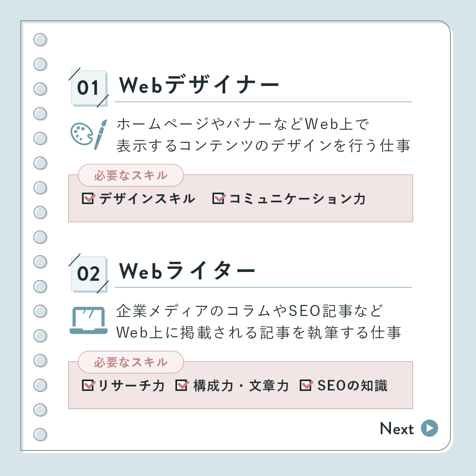Viewport: 476px width, 476px height.
Task: Click the Next arrow play icon
Action: tap(429, 428)
